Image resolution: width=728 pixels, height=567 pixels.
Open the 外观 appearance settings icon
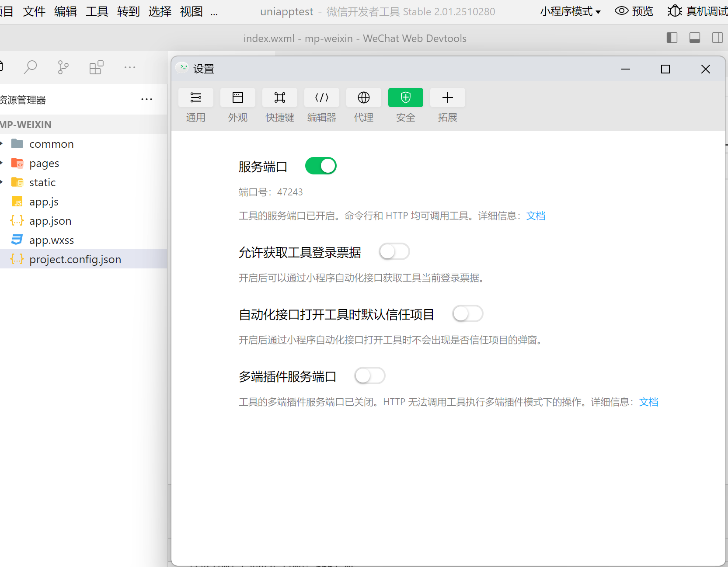237,97
